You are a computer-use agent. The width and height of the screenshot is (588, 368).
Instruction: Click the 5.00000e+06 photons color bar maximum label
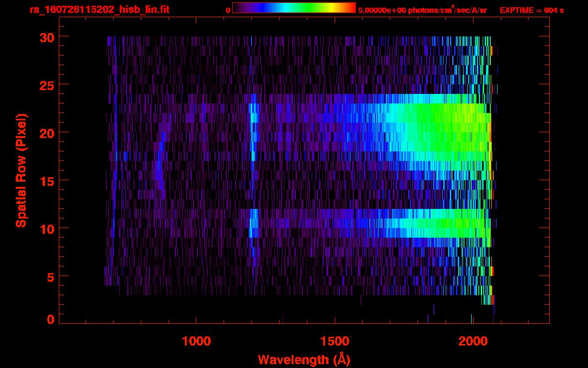[x=422, y=10]
